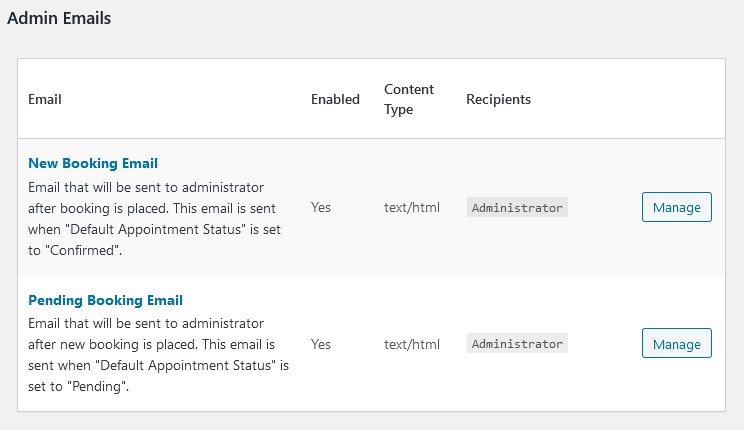This screenshot has height=430, width=744.
Task: Click the Enabled column header
Action: pyautogui.click(x=335, y=100)
